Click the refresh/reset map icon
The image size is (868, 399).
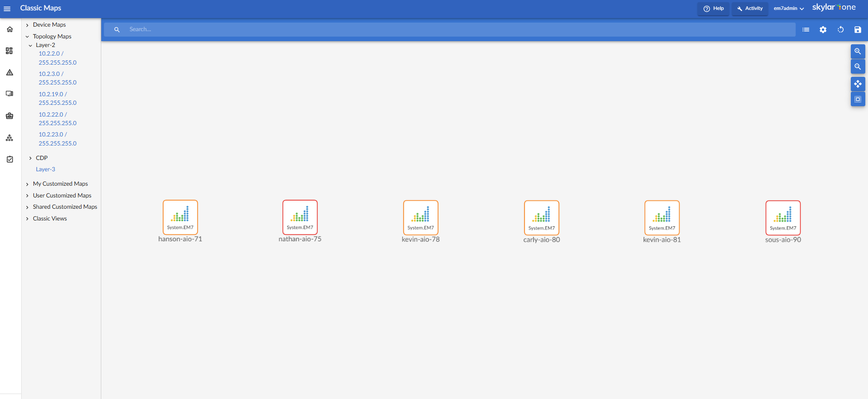tap(840, 30)
